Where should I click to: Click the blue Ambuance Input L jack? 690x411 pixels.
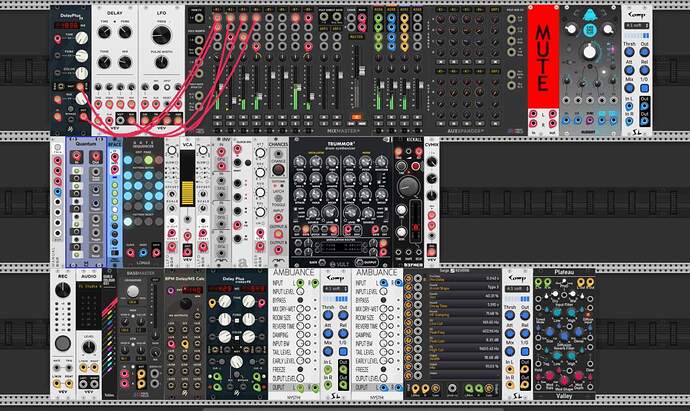point(383,283)
